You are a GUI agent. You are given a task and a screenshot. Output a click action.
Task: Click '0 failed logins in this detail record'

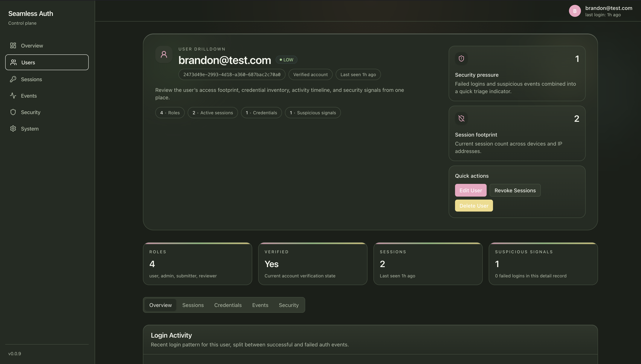[x=530, y=276]
